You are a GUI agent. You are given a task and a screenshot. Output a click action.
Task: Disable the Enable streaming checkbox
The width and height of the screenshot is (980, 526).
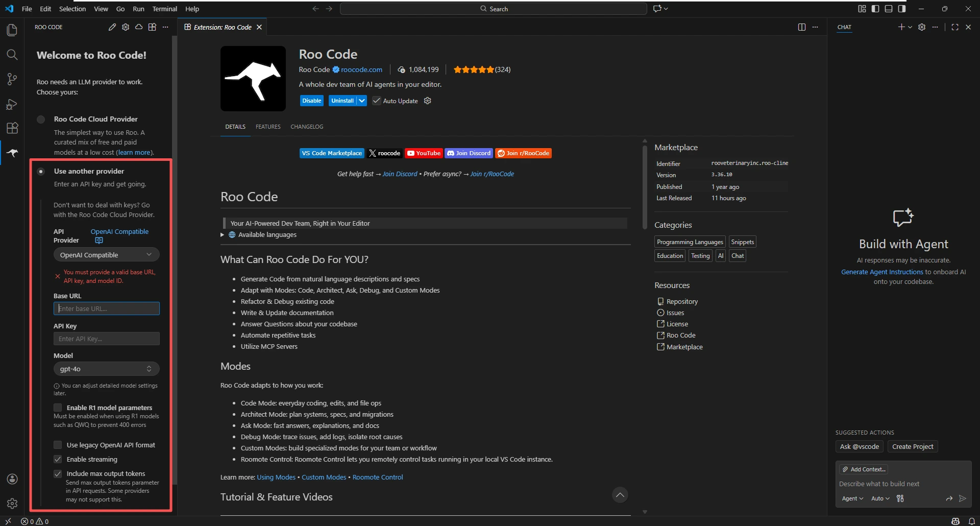click(x=58, y=459)
